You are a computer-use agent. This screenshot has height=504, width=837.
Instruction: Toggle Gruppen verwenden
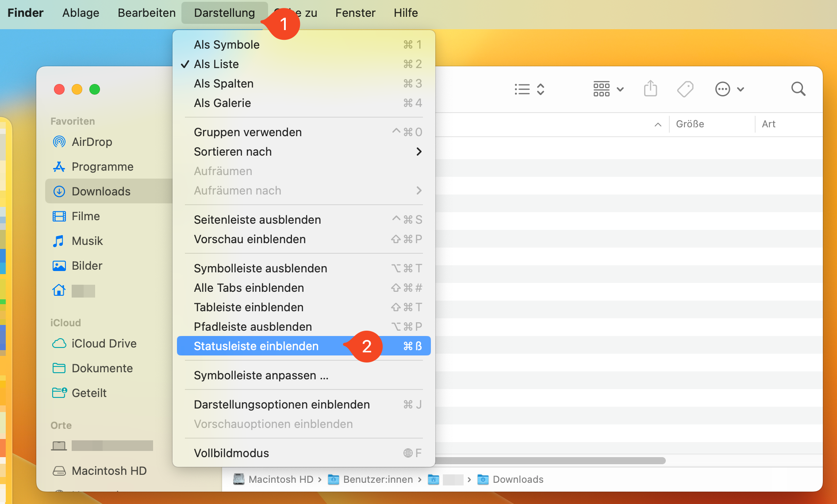tap(304, 132)
